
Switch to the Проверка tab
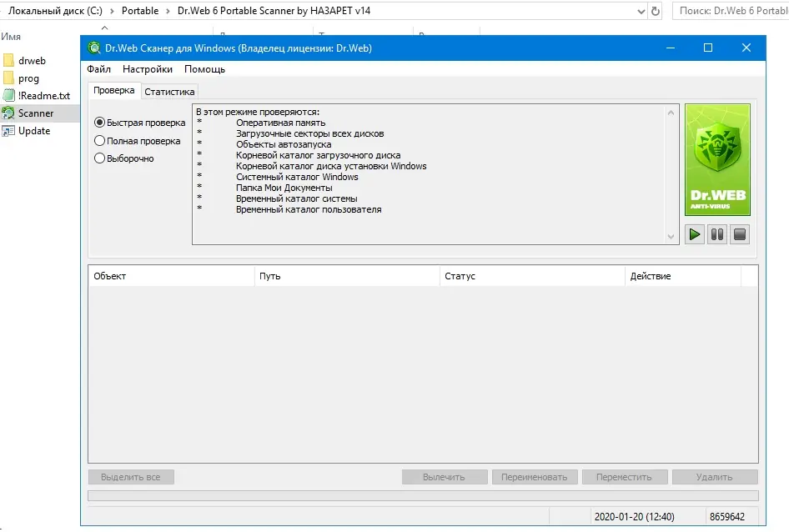[x=114, y=91]
